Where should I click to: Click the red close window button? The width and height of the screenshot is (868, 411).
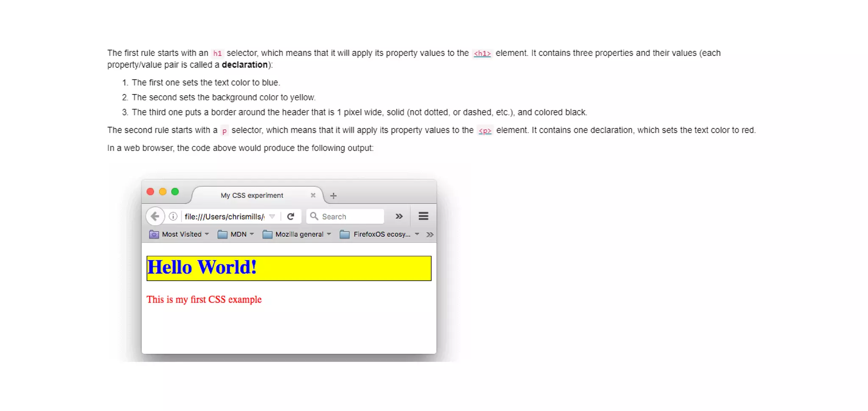click(x=150, y=192)
